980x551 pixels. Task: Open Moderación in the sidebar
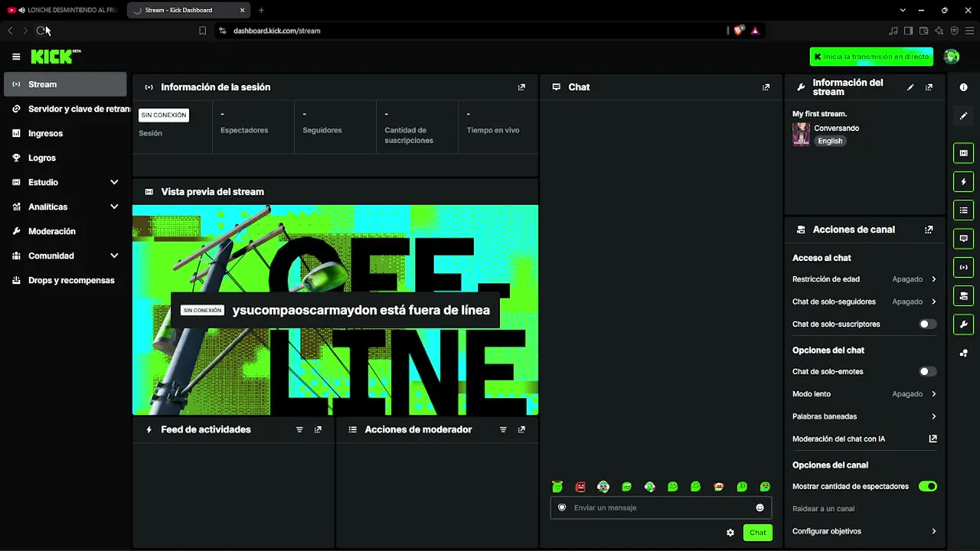tap(65, 231)
